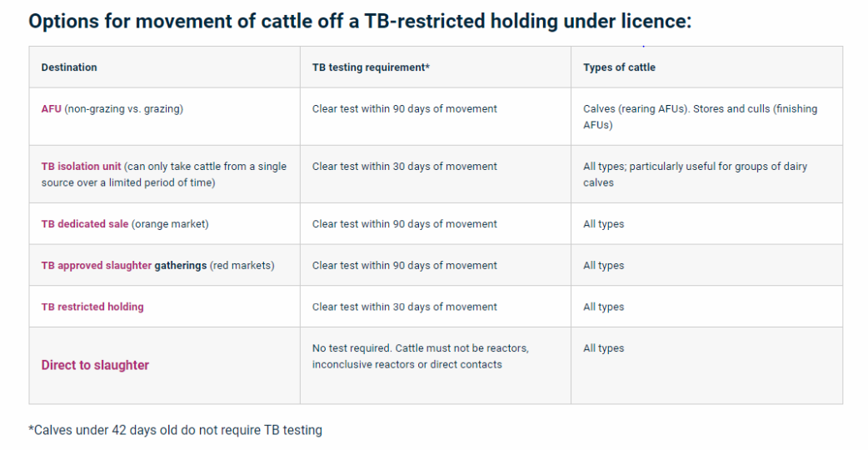Select the TB isolation unit 30-day test cell
The width and height of the screenshot is (868, 450).
pyautogui.click(x=404, y=167)
